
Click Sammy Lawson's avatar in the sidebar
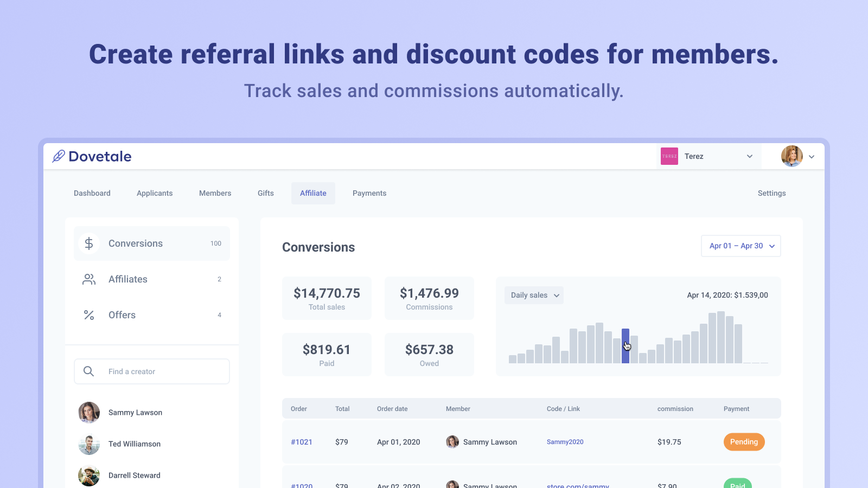point(88,413)
